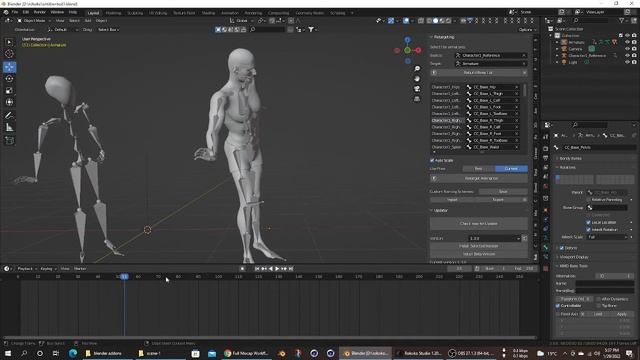Screen dimensions: 640x360
Task: Toggle the Deform checkbox
Action: (x=562, y=248)
